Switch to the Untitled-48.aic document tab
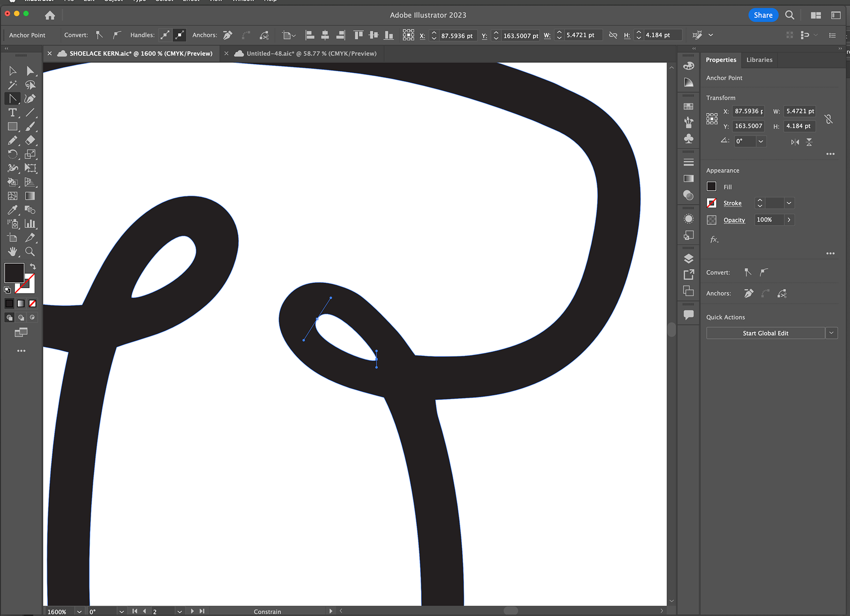Viewport: 850px width, 616px height. [x=311, y=54]
